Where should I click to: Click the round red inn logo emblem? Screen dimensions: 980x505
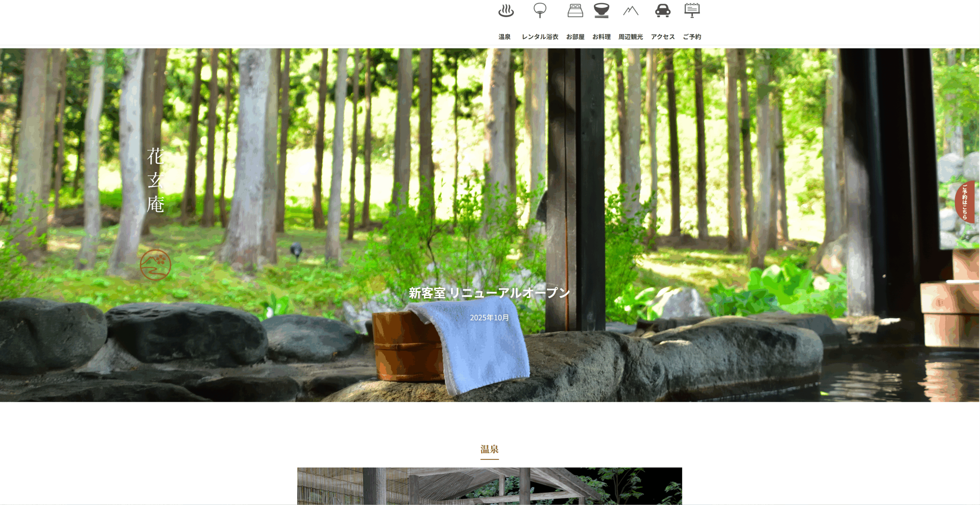click(155, 265)
